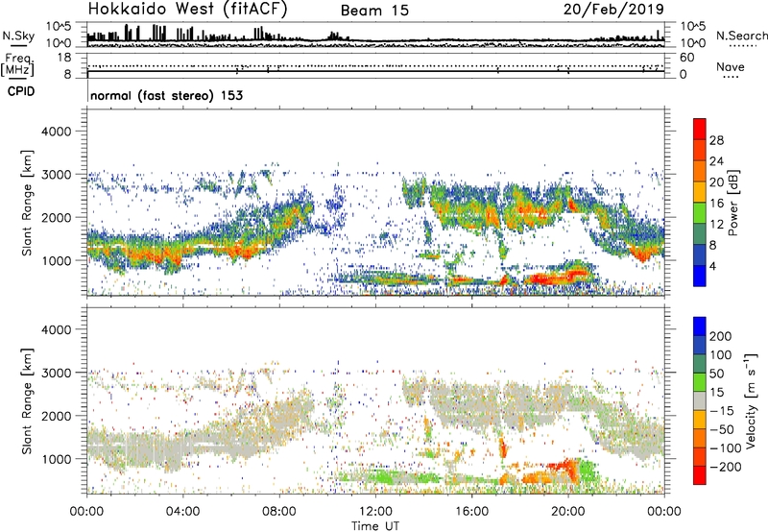Click the 'Freq. [MHz]' axis label
This screenshot has height=532, width=768.
(x=17, y=65)
